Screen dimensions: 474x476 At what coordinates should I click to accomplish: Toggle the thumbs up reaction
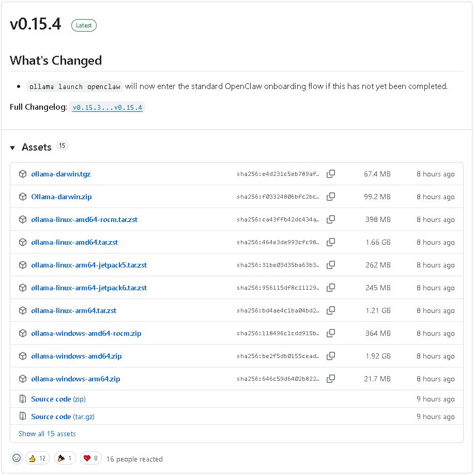click(x=38, y=458)
